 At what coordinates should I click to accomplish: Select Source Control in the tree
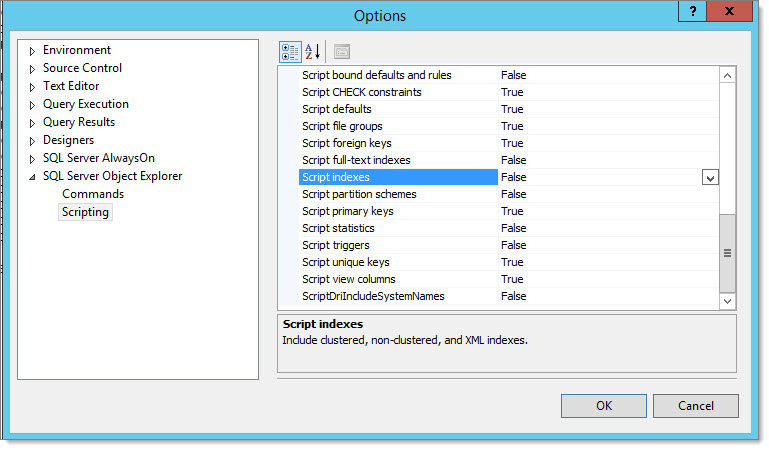click(x=82, y=68)
